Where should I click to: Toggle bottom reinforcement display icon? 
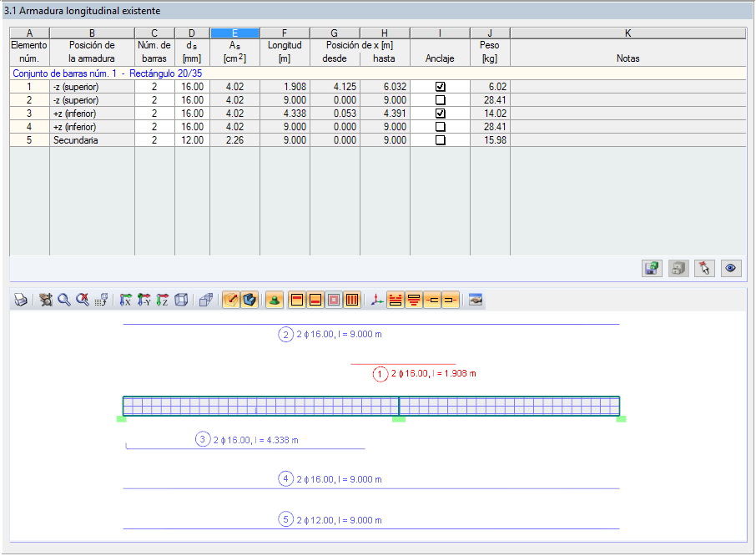click(315, 300)
